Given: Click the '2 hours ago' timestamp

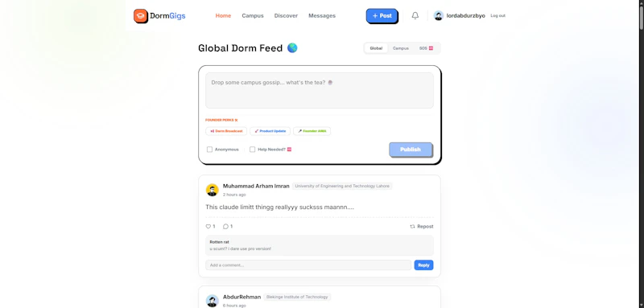Looking at the screenshot, I should pyautogui.click(x=234, y=195).
